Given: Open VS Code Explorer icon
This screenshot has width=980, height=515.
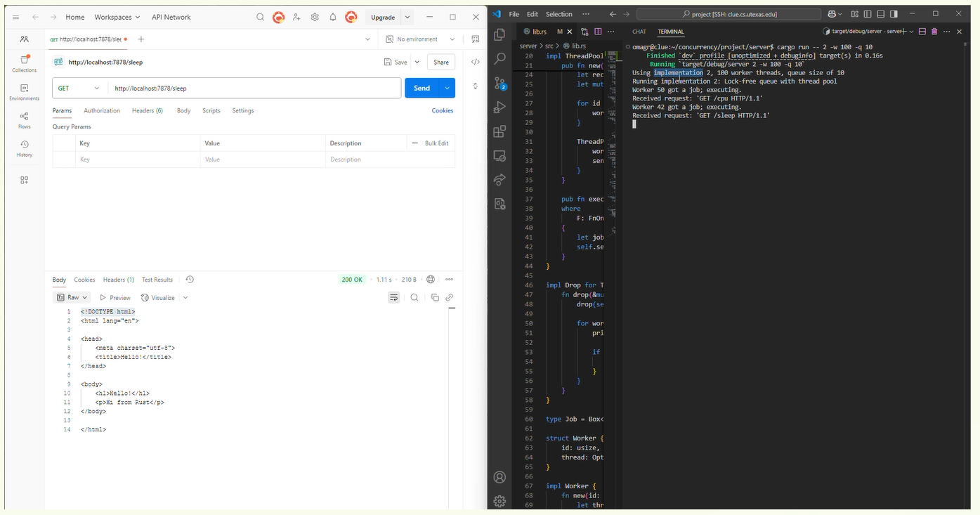Looking at the screenshot, I should (499, 34).
